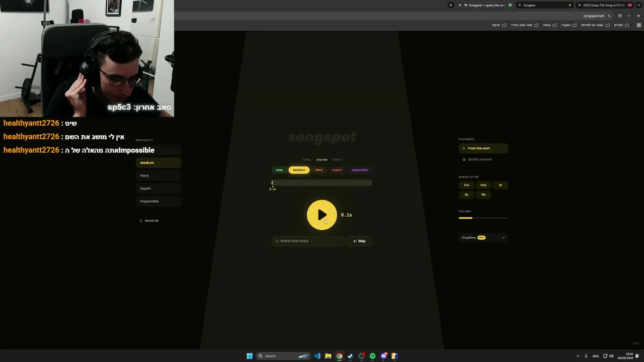
Task: Close the Guess The Song YouTube tab
Action: [x=580, y=5]
